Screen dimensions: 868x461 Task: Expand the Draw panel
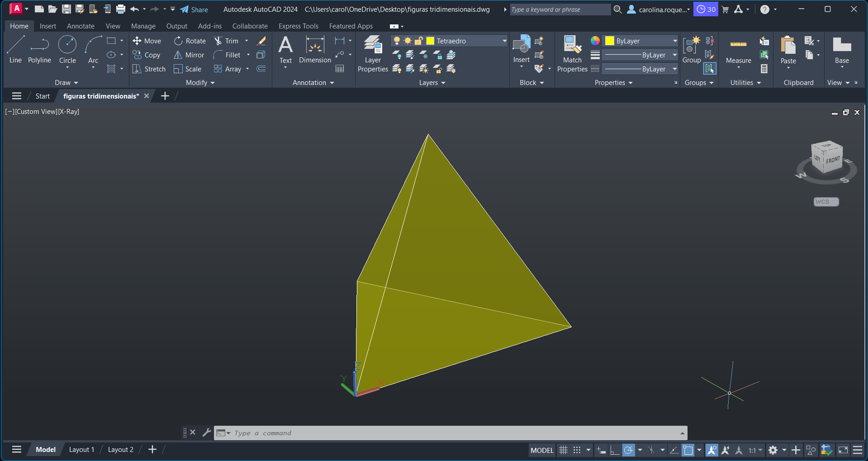click(66, 83)
